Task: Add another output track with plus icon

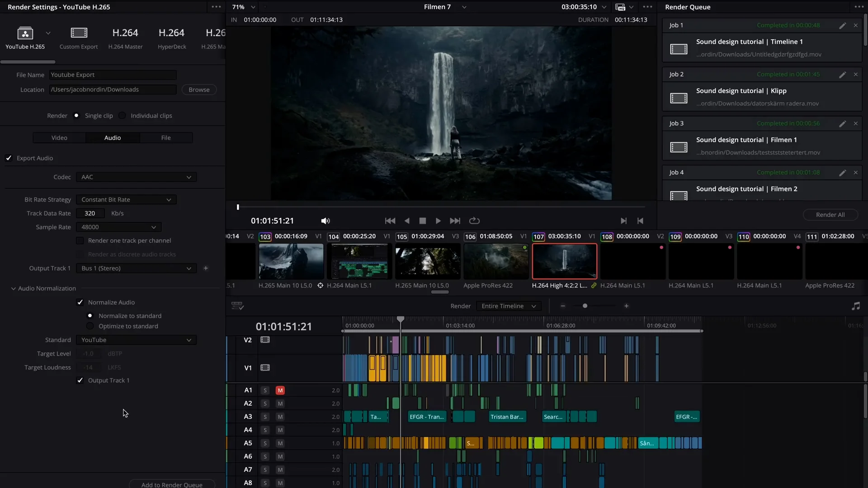Action: click(206, 268)
